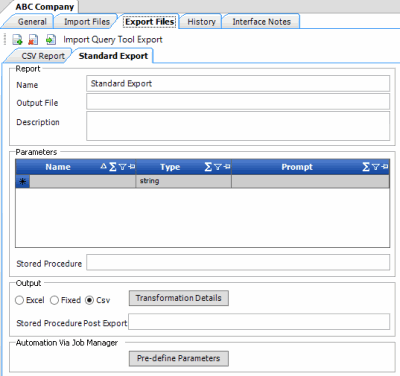Click the delete export file icon

(33, 40)
